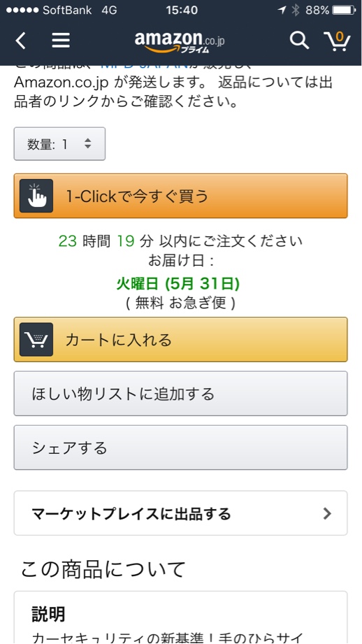362x644 pixels.
Task: Tap the Bluetooth status icon
Action: point(296,10)
